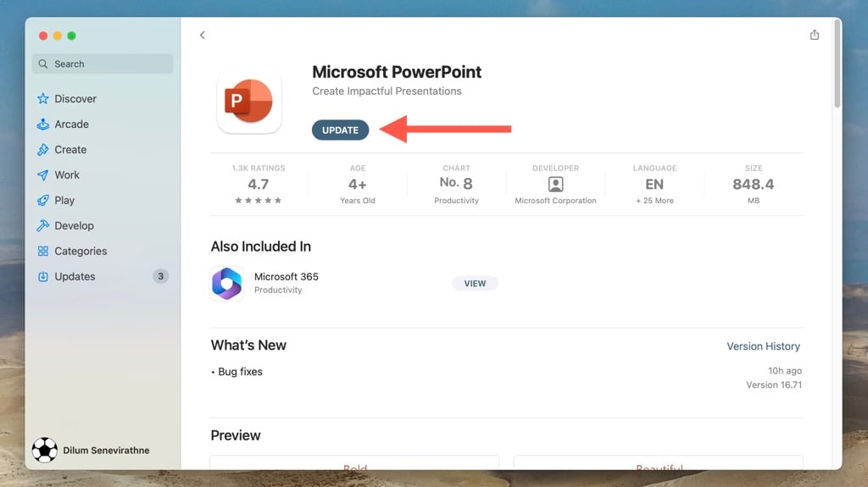
Task: Click the Microsoft PowerPoint app icon
Action: tap(249, 102)
